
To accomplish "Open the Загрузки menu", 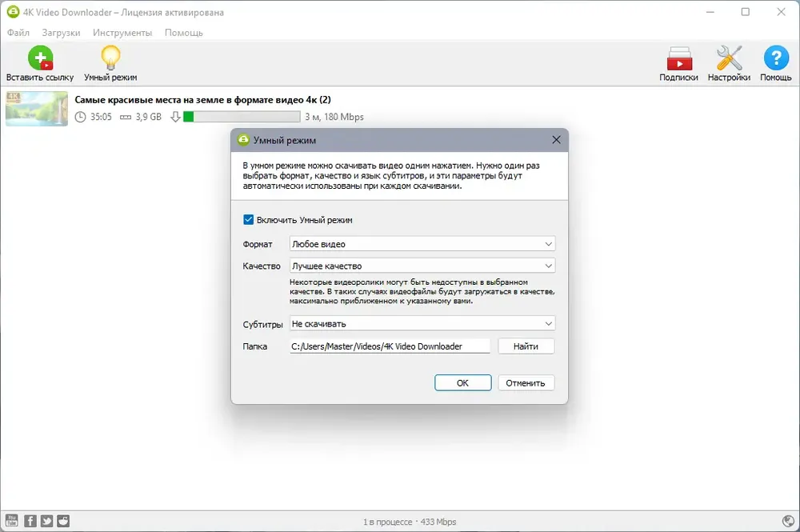I will (x=62, y=33).
